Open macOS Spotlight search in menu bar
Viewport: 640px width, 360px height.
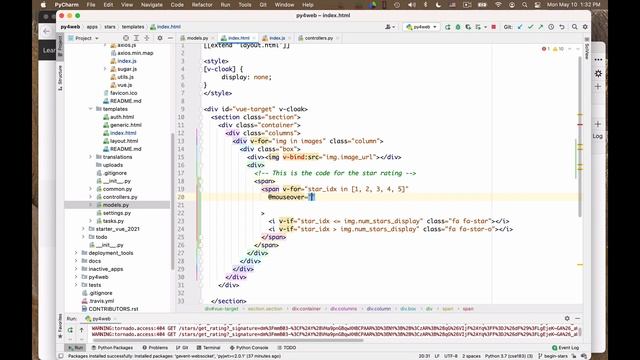coord(524,5)
